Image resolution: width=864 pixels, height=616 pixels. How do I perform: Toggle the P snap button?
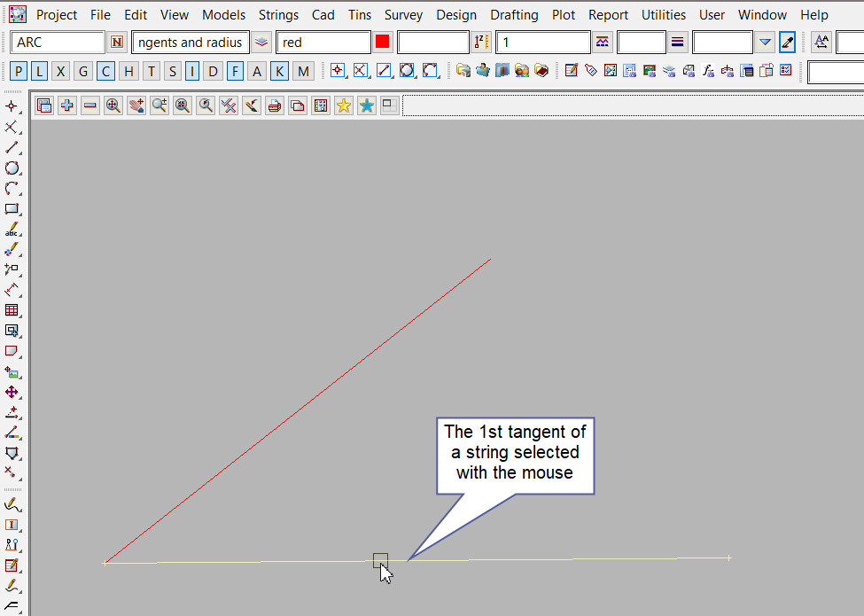(x=19, y=72)
